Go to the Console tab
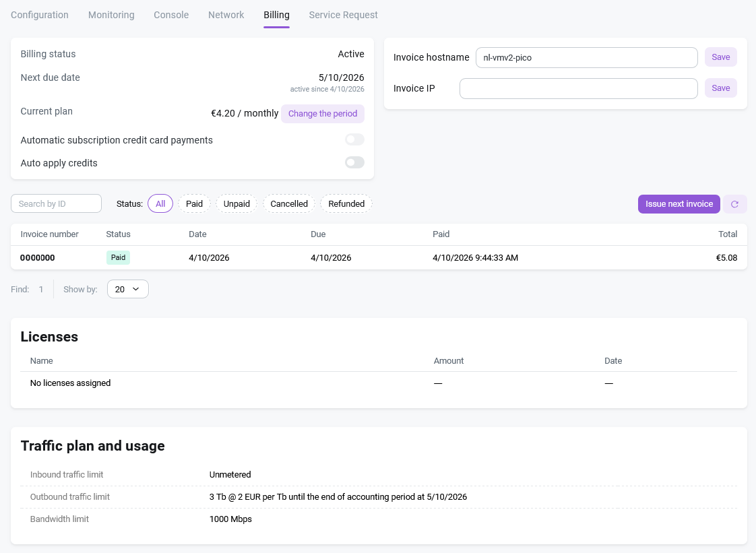Screen dimensions: 756x553 (171, 15)
